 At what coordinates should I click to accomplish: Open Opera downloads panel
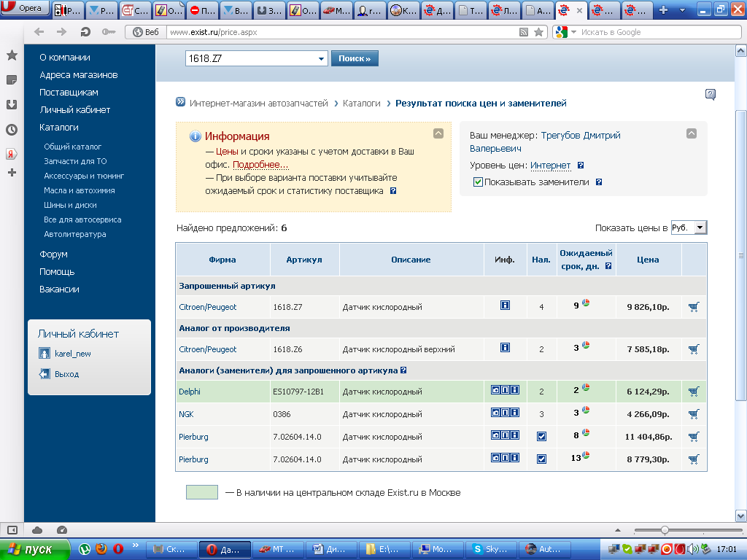click(12, 105)
